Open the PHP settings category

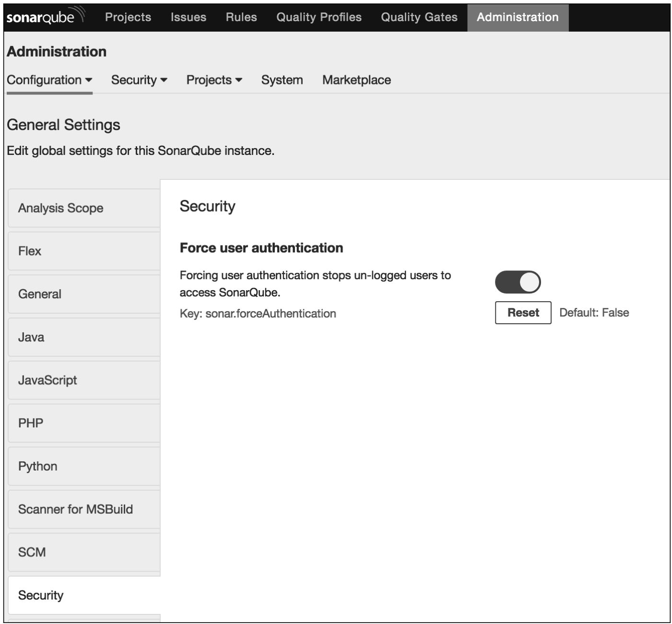coord(84,423)
